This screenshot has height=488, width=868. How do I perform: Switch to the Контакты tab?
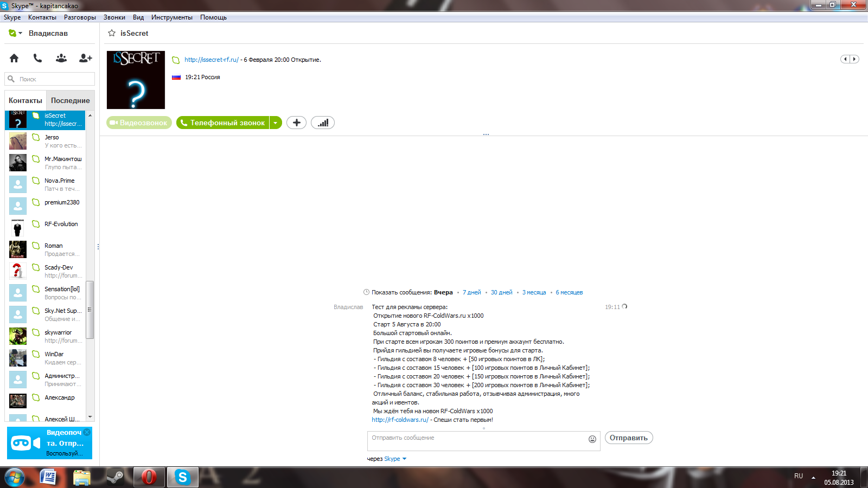pos(25,100)
